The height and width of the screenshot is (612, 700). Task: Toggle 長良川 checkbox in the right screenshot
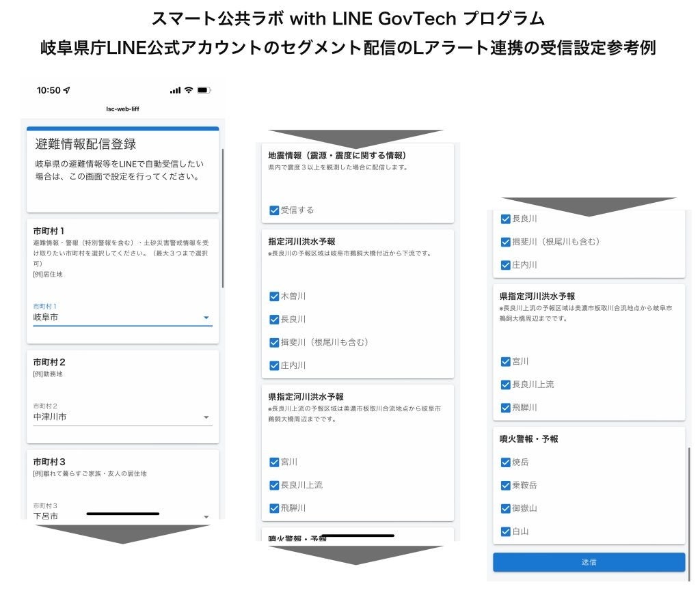505,219
